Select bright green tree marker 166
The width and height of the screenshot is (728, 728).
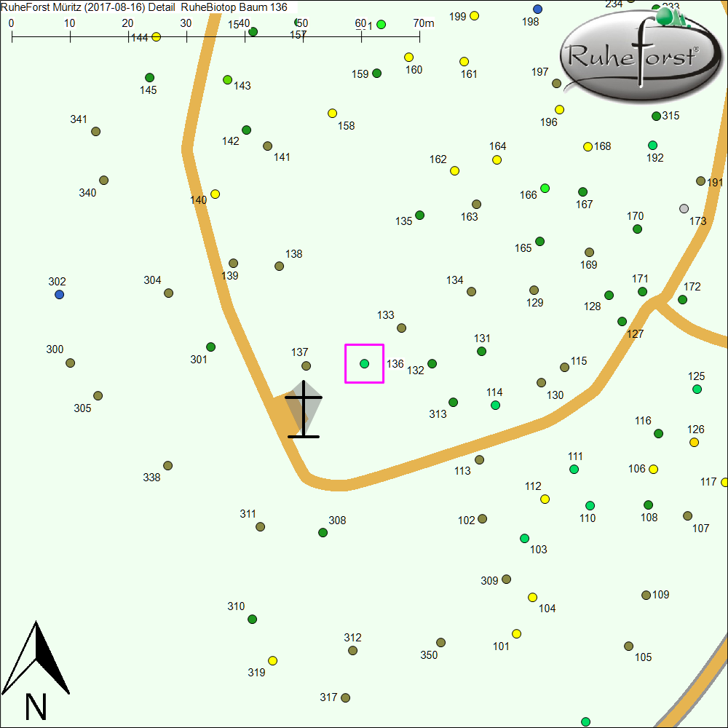pyautogui.click(x=545, y=189)
